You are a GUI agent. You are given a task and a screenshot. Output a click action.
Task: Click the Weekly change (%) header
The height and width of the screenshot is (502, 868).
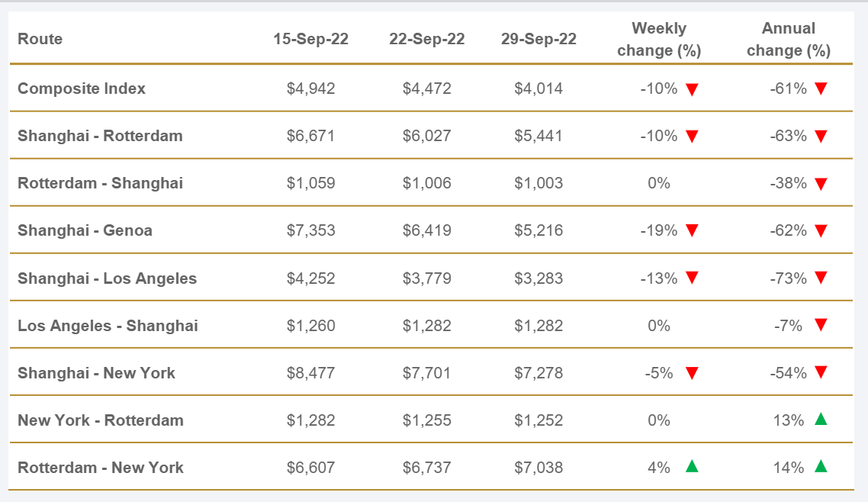[x=659, y=39]
